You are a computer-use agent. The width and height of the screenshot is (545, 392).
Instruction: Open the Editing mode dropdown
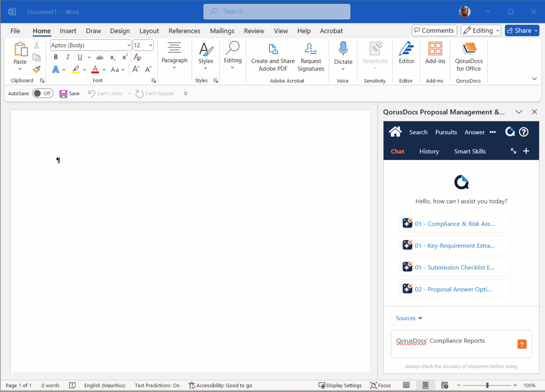click(481, 30)
